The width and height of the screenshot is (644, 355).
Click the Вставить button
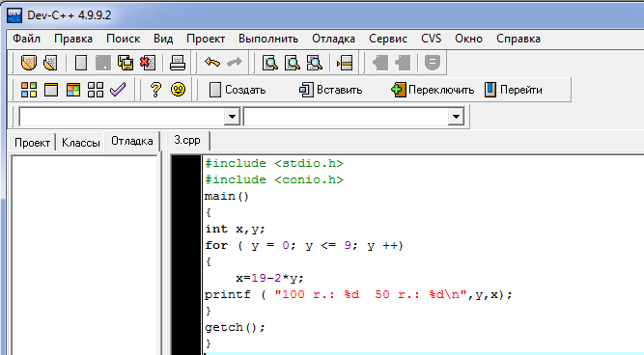tap(330, 90)
